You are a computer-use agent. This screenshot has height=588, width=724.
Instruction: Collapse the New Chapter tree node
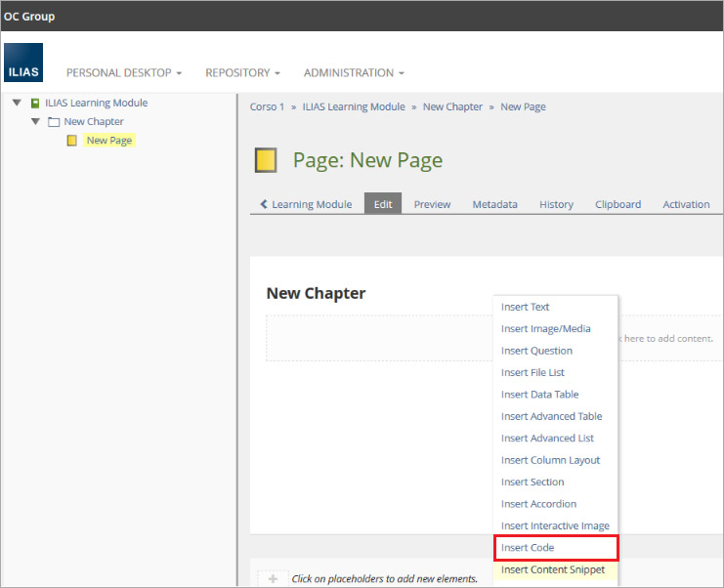(35, 122)
